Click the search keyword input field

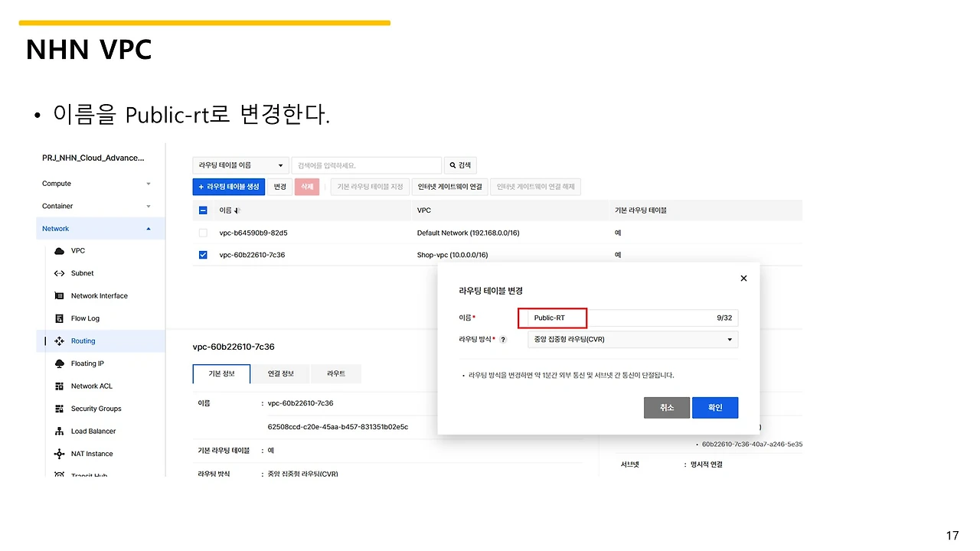[367, 165]
